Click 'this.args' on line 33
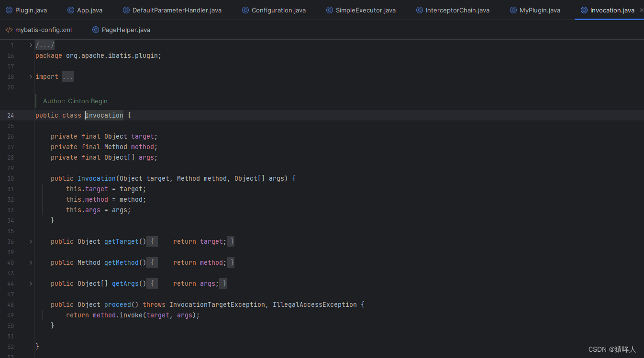This screenshot has height=358, width=644. [x=83, y=210]
